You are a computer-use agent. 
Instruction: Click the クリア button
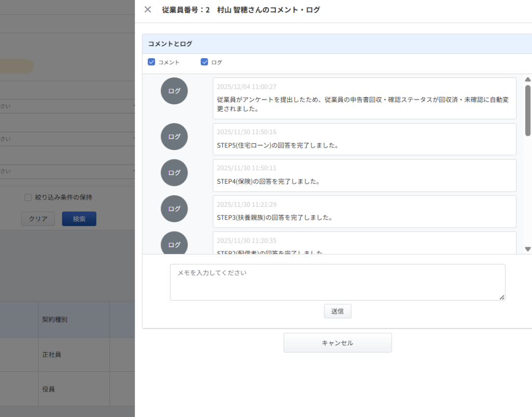(38, 219)
